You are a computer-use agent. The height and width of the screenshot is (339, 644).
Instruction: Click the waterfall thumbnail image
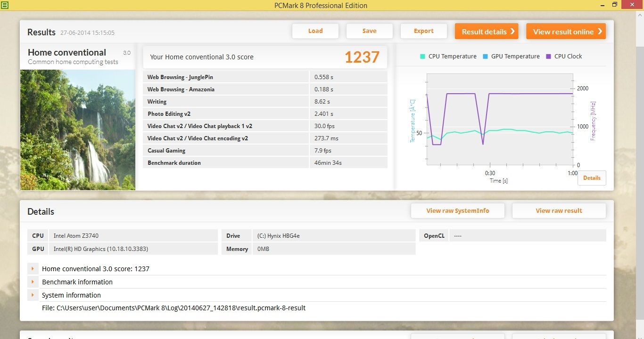[78, 130]
